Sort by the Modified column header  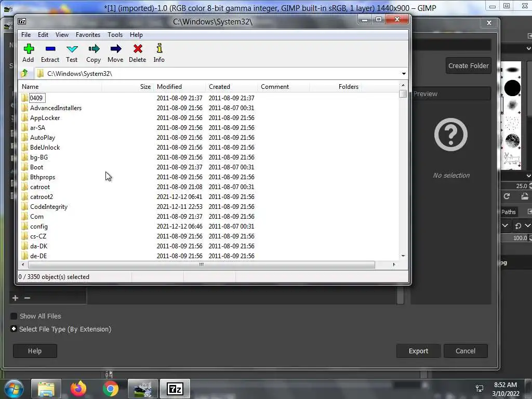[180, 87]
